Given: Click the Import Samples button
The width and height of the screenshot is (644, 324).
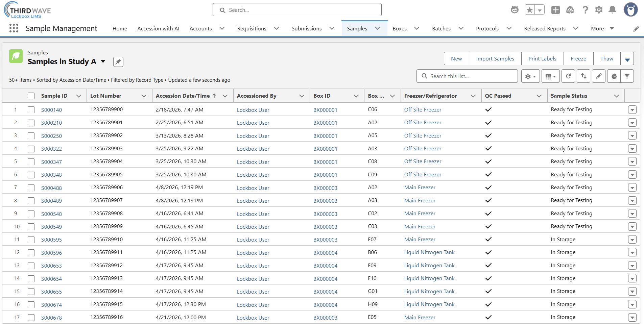Looking at the screenshot, I should (x=495, y=59).
